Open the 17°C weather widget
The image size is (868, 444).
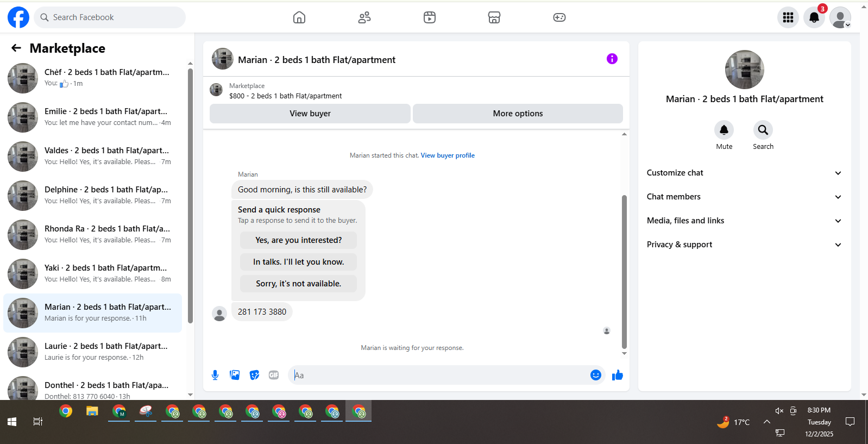pyautogui.click(x=733, y=422)
